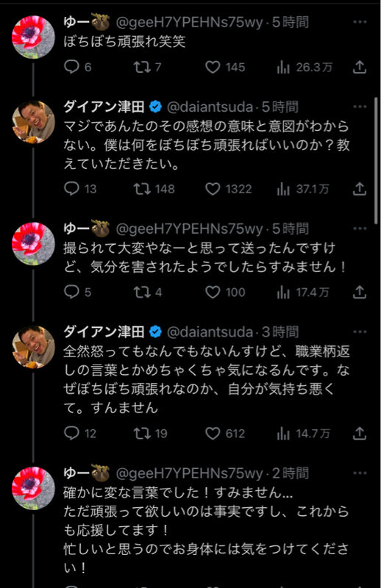The image size is (381, 588).
Task: Click the vertical scrollbar on the right edge
Action: 376,160
